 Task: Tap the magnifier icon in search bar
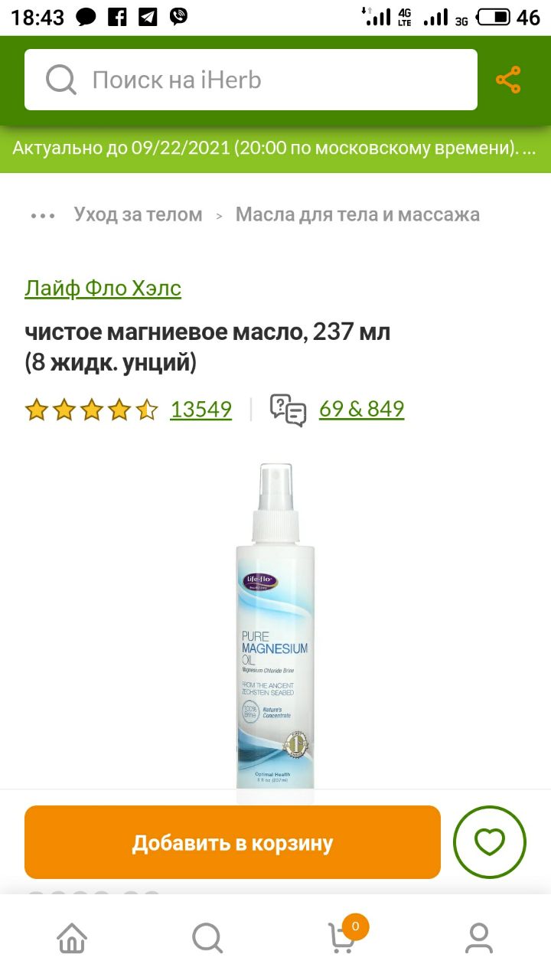point(61,80)
